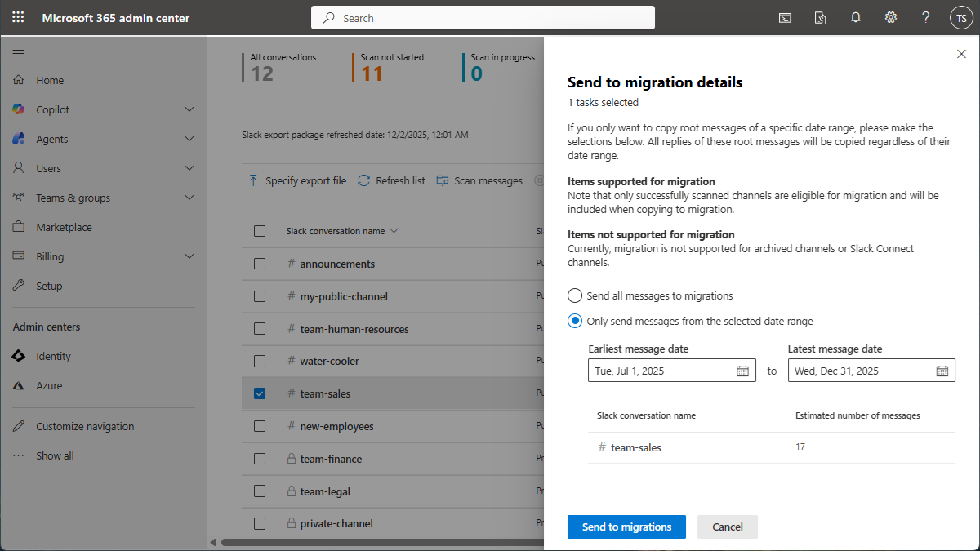The height and width of the screenshot is (551, 980).
Task: Open the new-employees conversation
Action: (336, 426)
